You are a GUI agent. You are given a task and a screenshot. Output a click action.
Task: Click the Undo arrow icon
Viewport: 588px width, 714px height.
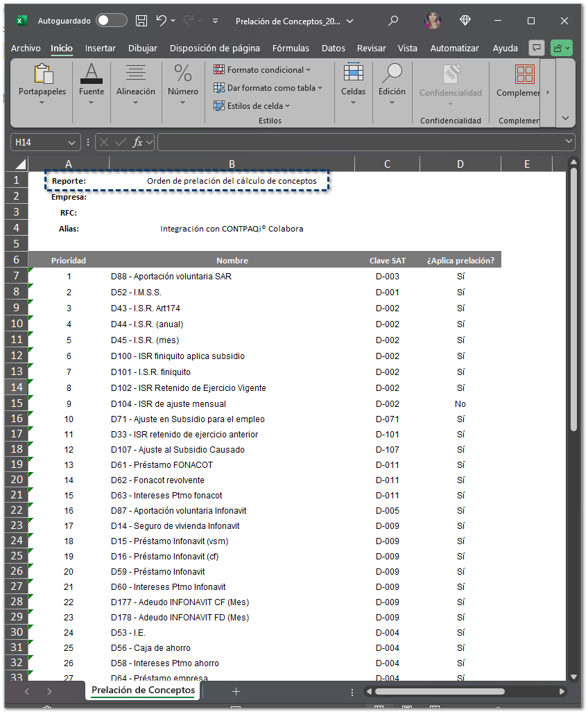click(x=162, y=21)
